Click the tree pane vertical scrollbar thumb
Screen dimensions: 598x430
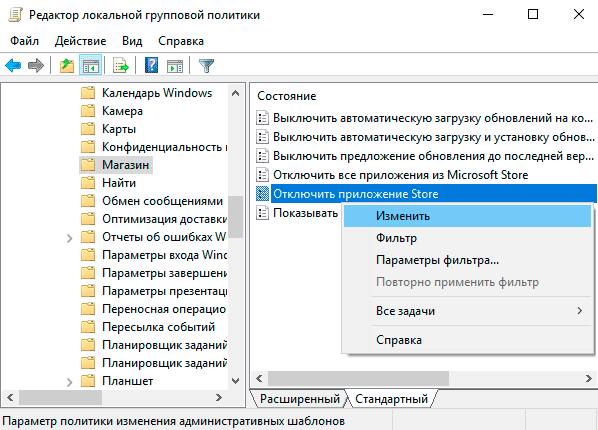point(235,217)
